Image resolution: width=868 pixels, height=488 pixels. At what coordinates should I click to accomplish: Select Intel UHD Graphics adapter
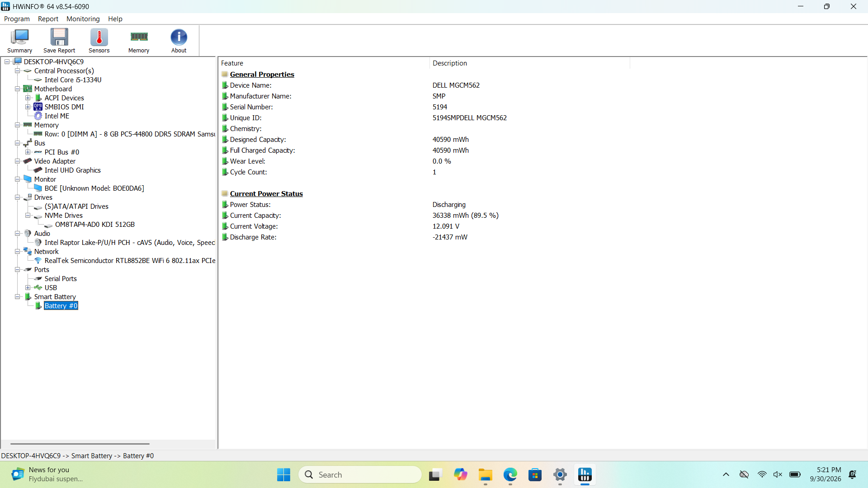pyautogui.click(x=72, y=170)
